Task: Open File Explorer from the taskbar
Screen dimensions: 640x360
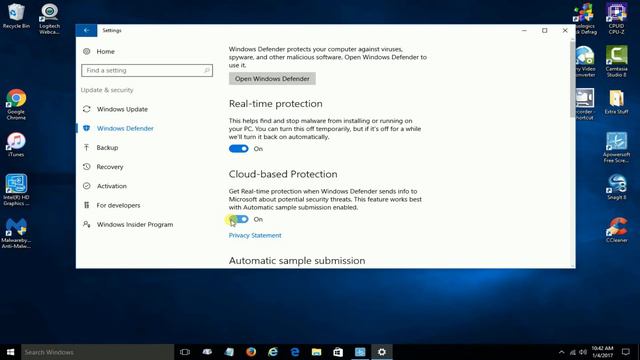Action: [x=316, y=352]
